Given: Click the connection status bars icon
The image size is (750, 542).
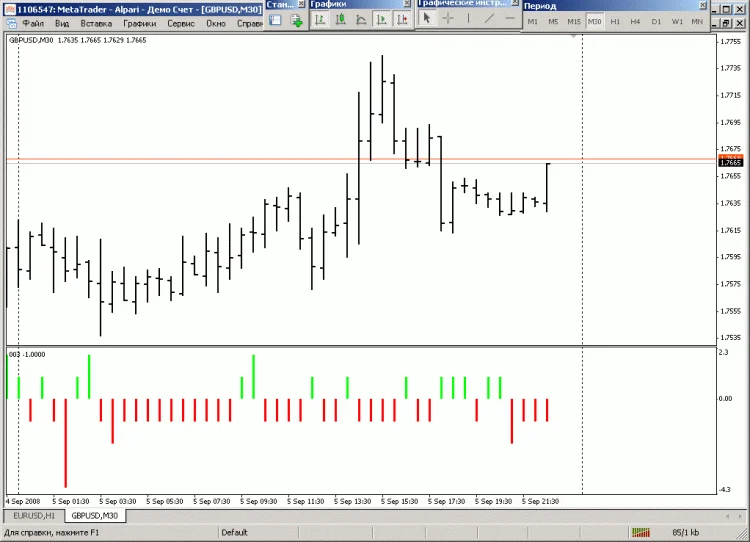Looking at the screenshot, I should [641, 532].
